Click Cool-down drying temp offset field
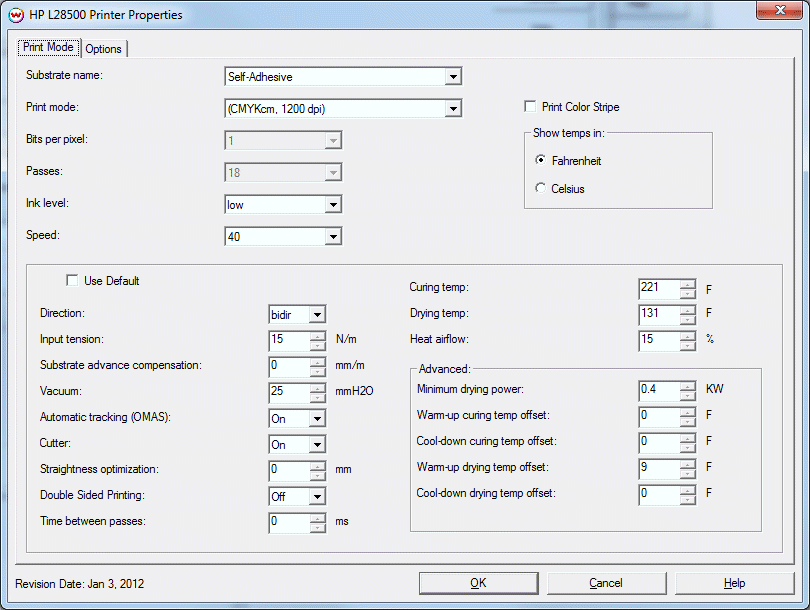 click(659, 494)
